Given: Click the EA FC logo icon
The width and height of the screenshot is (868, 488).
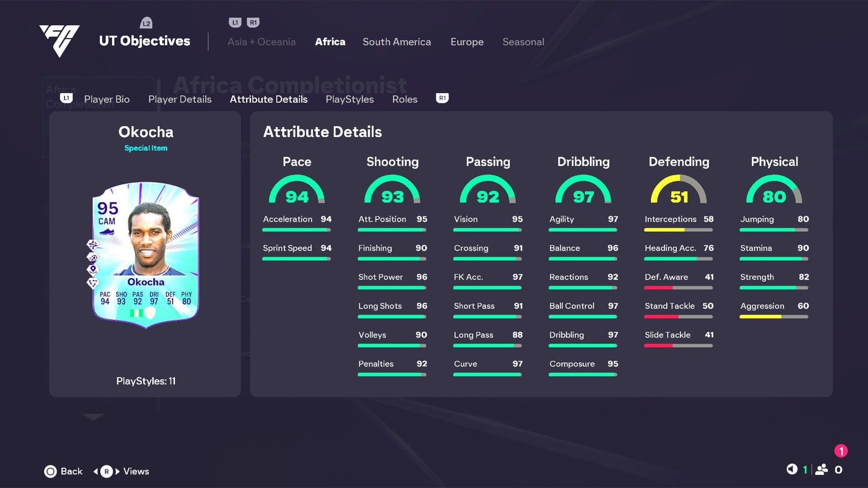Looking at the screenshot, I should point(60,41).
